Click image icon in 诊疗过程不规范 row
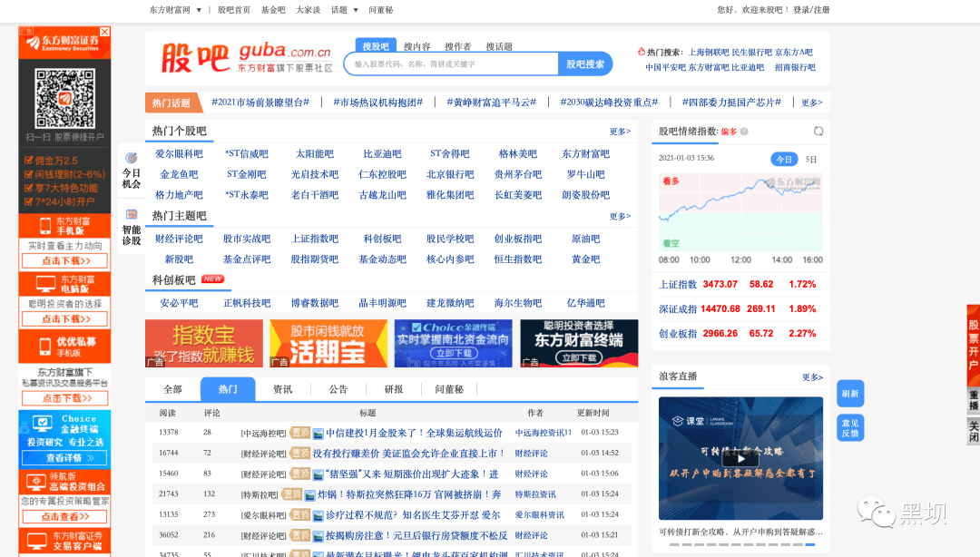 tap(318, 516)
